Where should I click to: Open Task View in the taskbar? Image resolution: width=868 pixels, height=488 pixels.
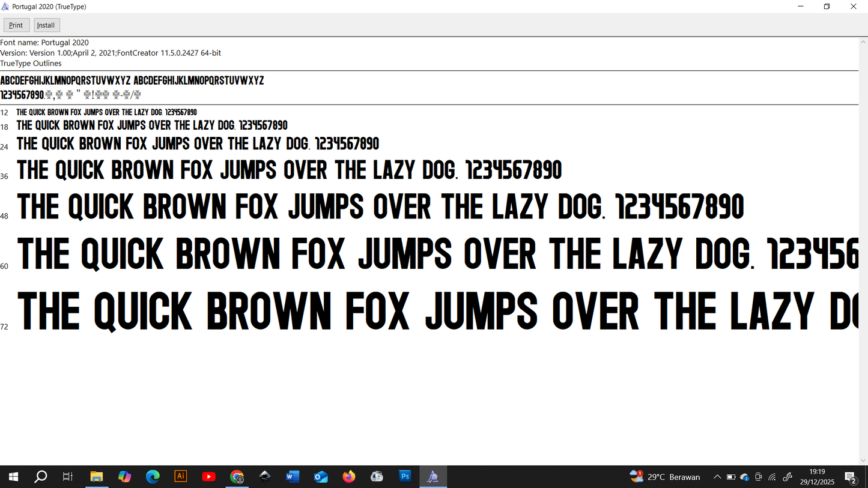68,477
